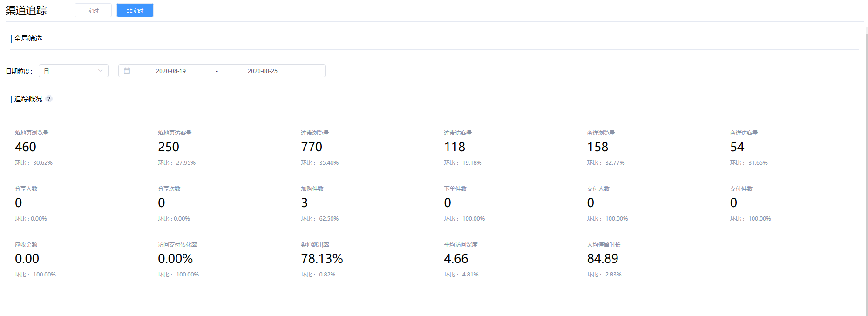Click the 加购件数 value 3
Viewport: 868px width, 316px height.
305,203
